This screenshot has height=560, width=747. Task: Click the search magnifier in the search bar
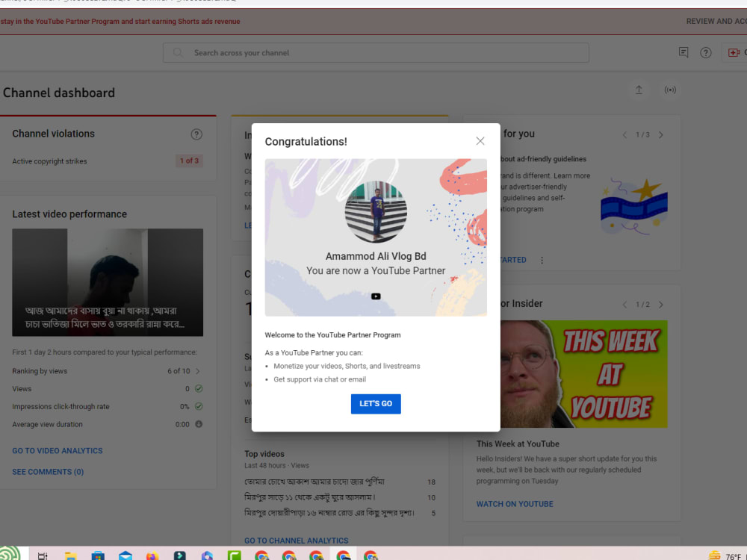(177, 52)
